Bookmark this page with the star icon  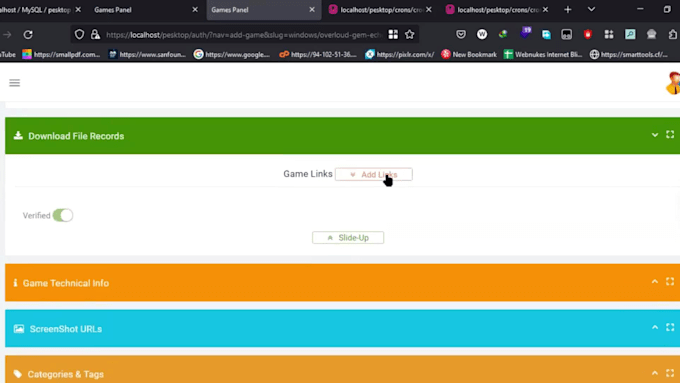(409, 34)
